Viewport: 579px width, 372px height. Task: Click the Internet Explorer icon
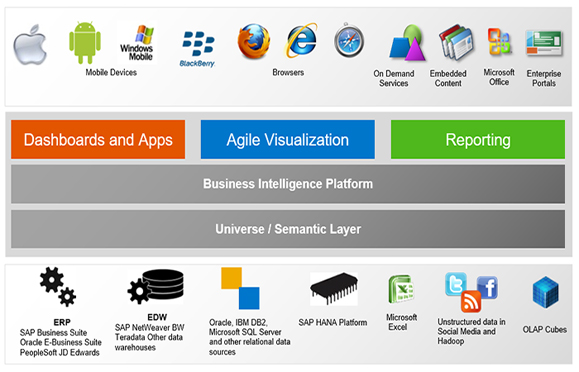[x=301, y=40]
